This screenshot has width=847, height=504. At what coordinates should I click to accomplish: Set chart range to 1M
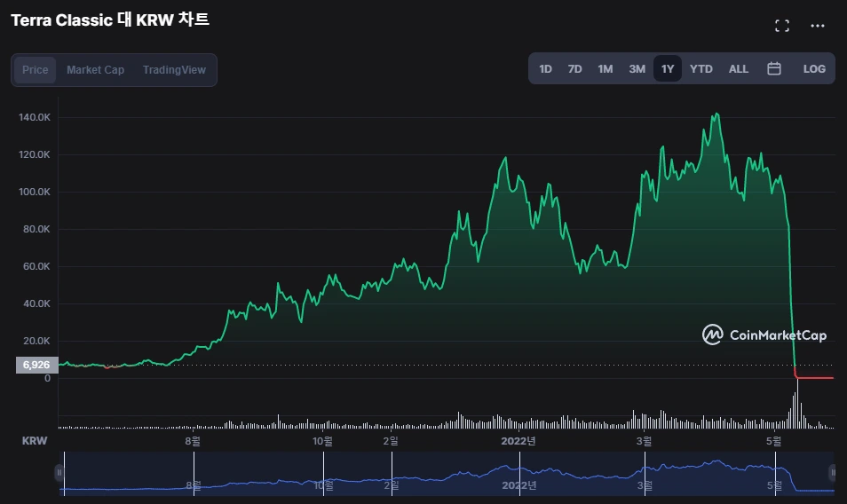(x=605, y=68)
